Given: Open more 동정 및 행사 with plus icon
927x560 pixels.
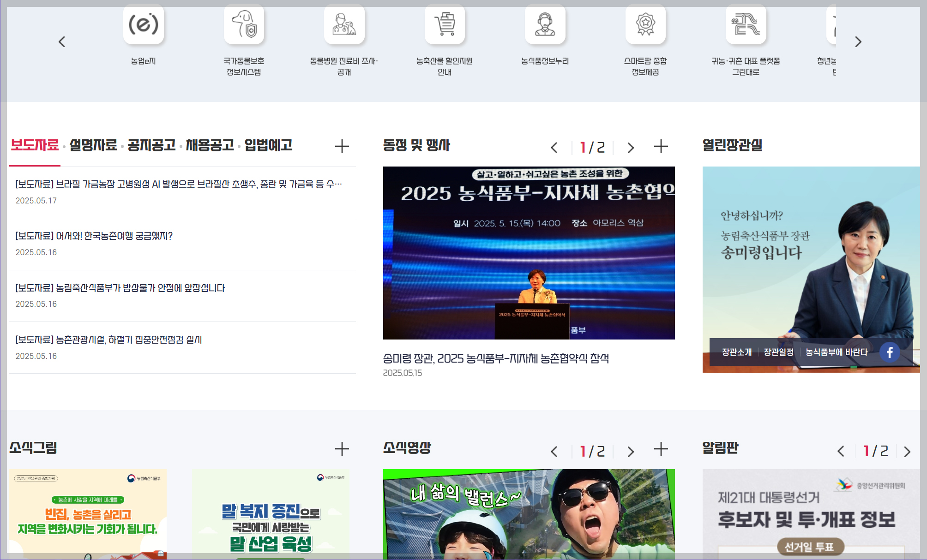Looking at the screenshot, I should coord(661,147).
